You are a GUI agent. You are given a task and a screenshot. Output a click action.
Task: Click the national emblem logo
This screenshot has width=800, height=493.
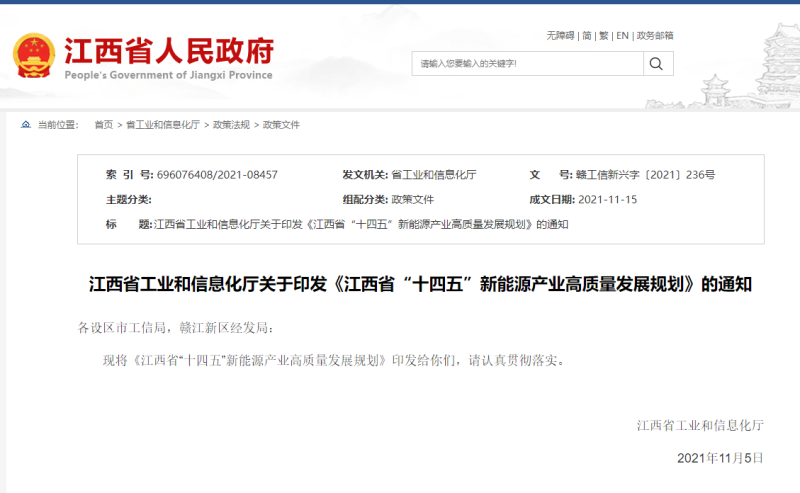pos(34,57)
